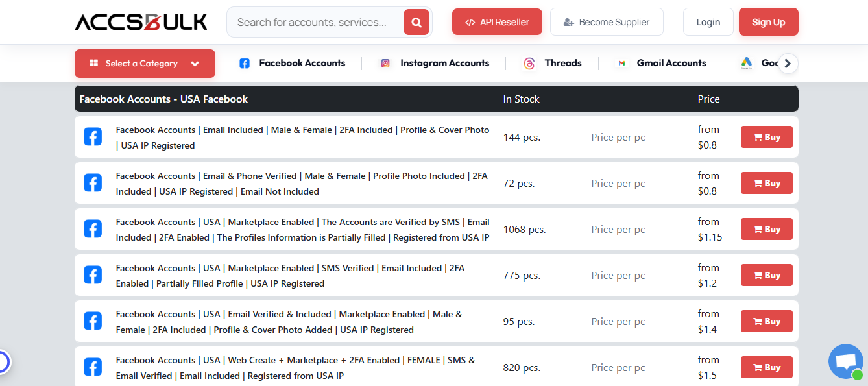Viewport: 868px width, 386px height.
Task: Click the 'from $1.5' price text
Action: [709, 368]
